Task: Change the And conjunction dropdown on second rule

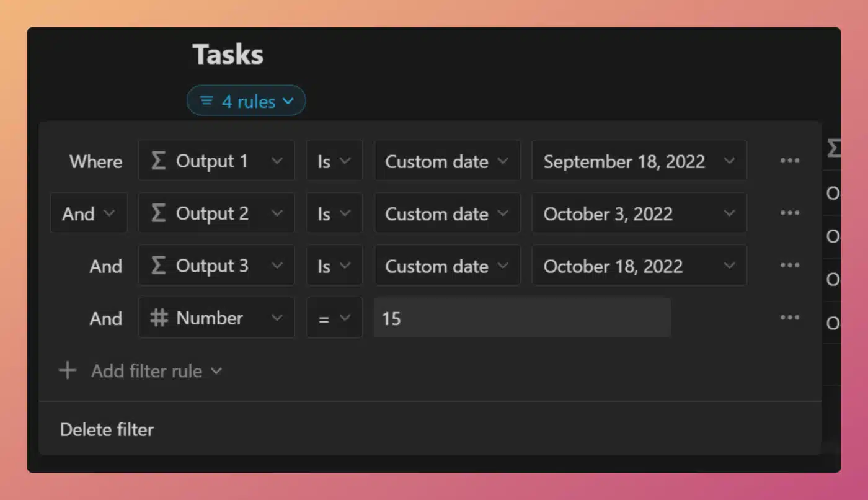Action: click(89, 213)
